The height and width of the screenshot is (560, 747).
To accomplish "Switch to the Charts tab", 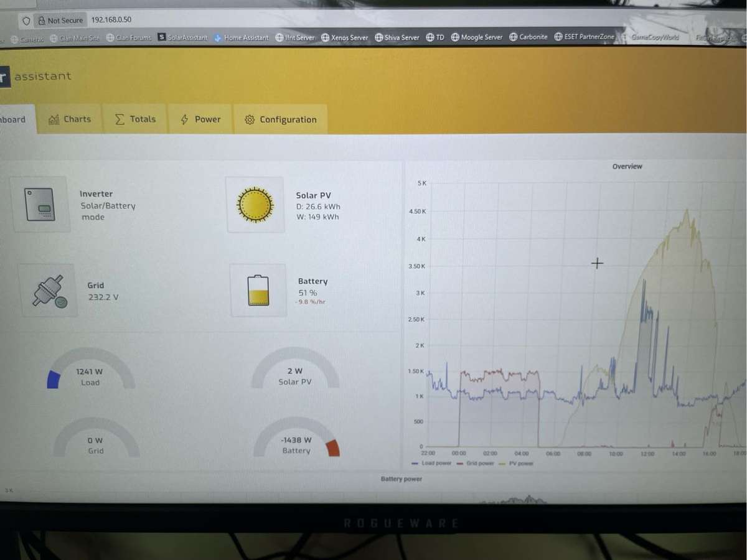I will 70,119.
